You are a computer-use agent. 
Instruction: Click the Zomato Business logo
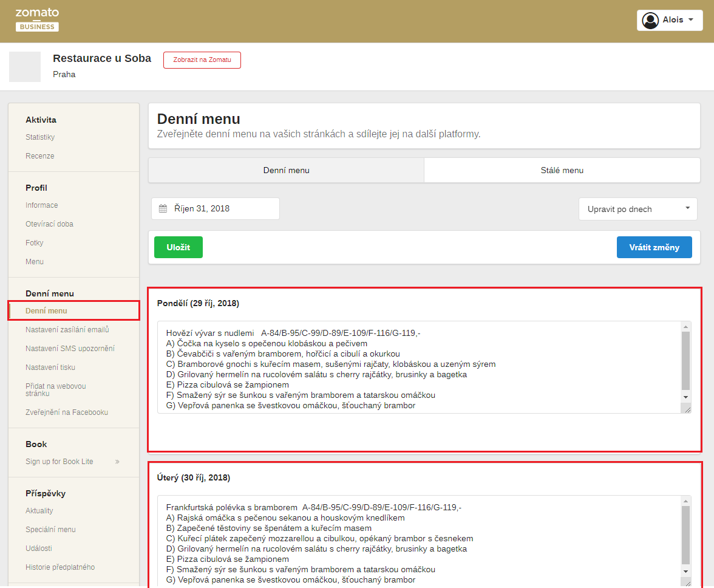37,19
